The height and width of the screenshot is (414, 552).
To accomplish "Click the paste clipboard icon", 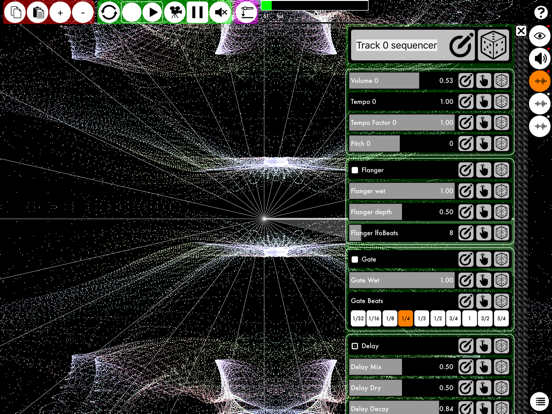I will 38,12.
